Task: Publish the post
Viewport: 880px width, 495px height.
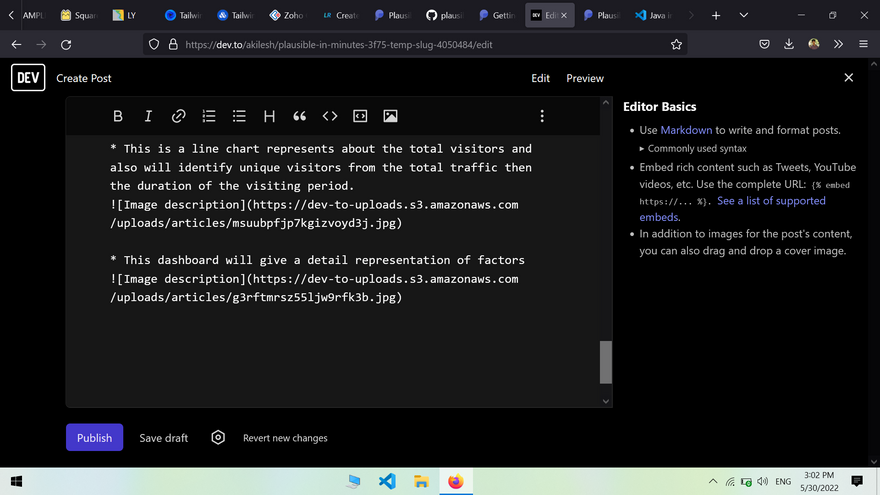Action: (94, 437)
